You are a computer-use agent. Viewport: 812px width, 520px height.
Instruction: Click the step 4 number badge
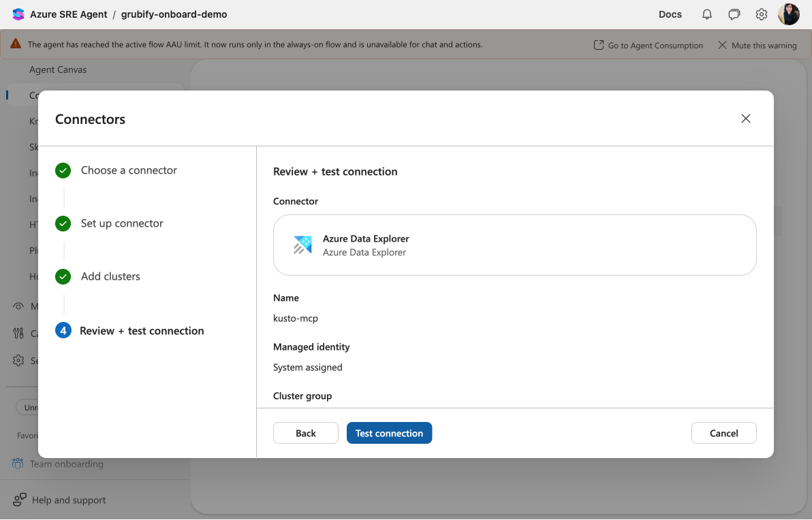click(63, 331)
